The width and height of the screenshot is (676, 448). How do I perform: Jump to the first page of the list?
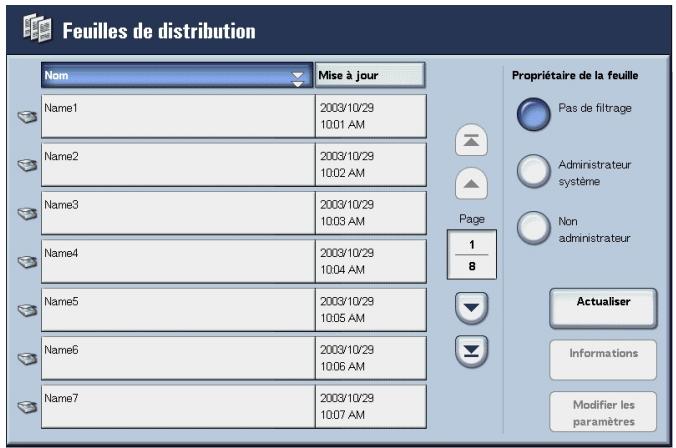coord(471,140)
